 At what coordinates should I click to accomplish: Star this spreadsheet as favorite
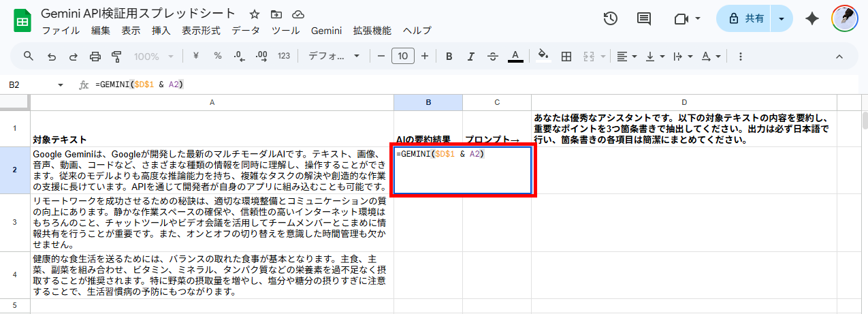click(x=255, y=14)
